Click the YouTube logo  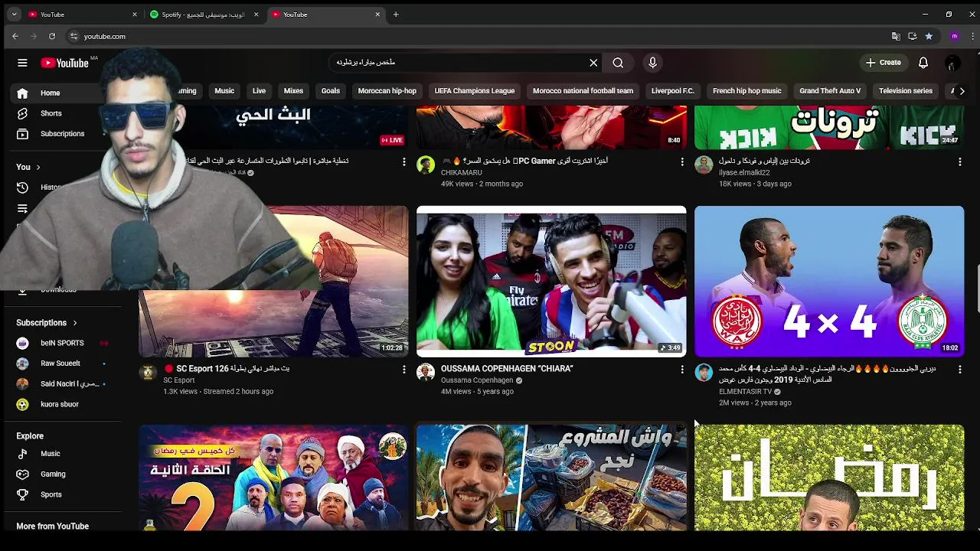[x=65, y=63]
